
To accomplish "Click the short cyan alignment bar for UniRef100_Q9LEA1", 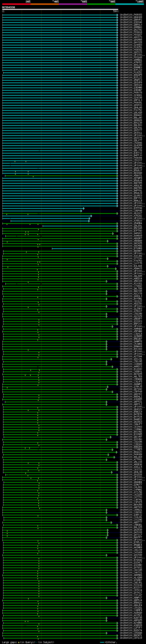I will click(80, 226).
